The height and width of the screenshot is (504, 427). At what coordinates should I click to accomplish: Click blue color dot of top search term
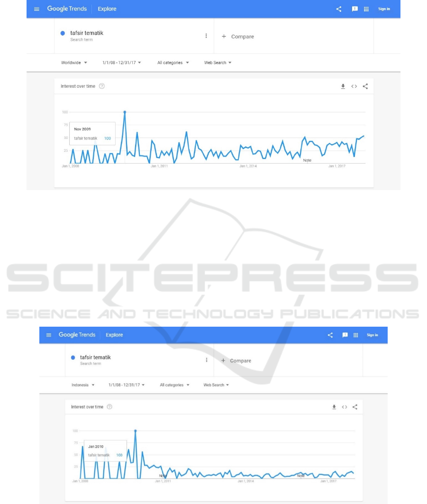click(x=63, y=33)
